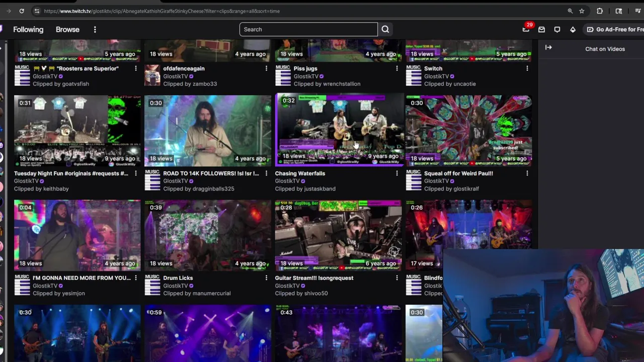Image resolution: width=644 pixels, height=362 pixels.
Task: Open the browser extensions puzzle icon
Action: click(x=600, y=11)
